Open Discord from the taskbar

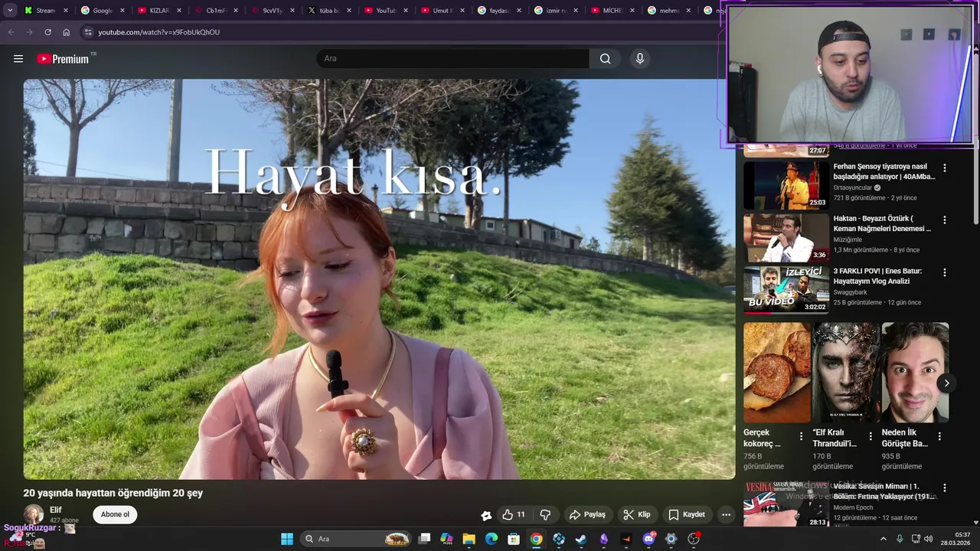648,539
